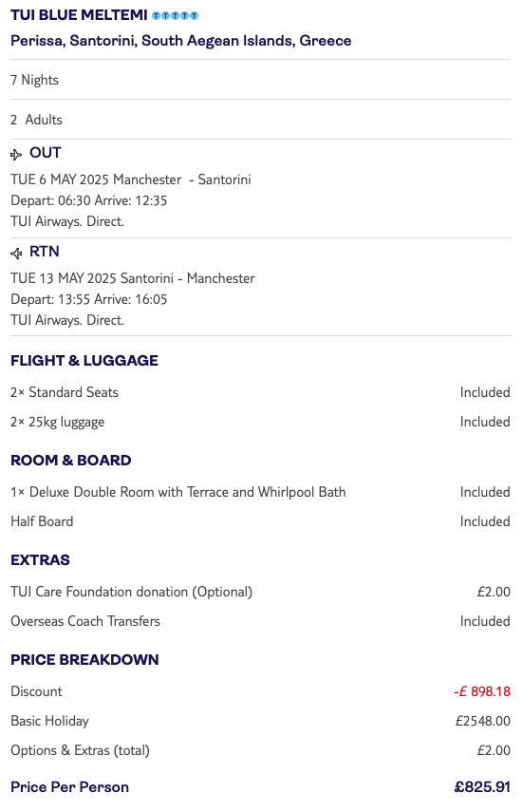Click the 2× Standard Seats line

pyautogui.click(x=260, y=392)
